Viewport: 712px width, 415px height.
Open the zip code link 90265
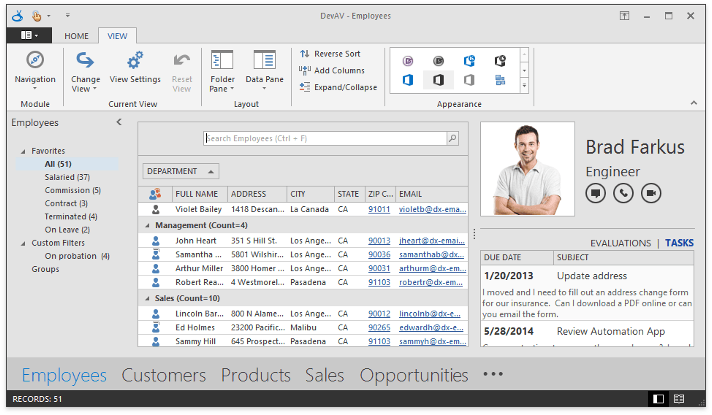(x=379, y=327)
